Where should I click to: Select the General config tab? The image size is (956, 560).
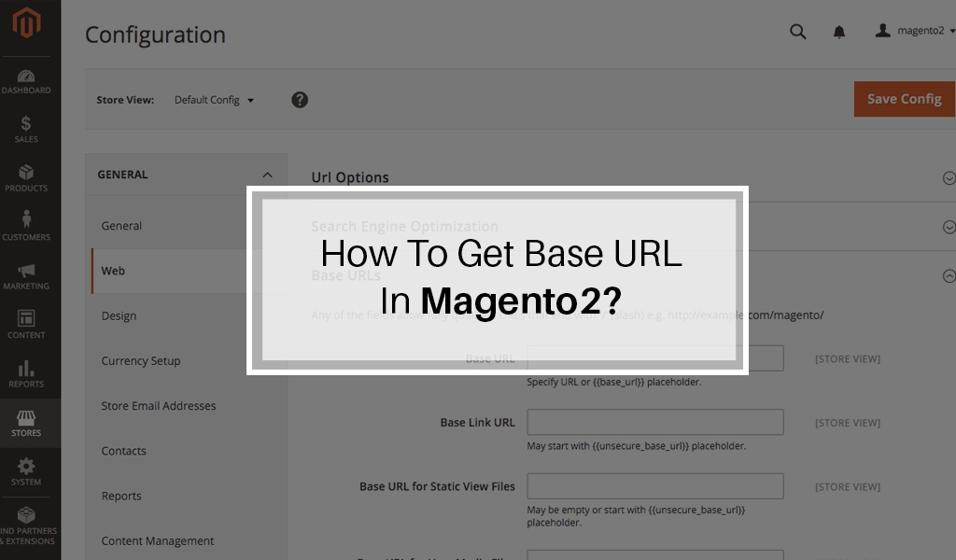coord(121,226)
